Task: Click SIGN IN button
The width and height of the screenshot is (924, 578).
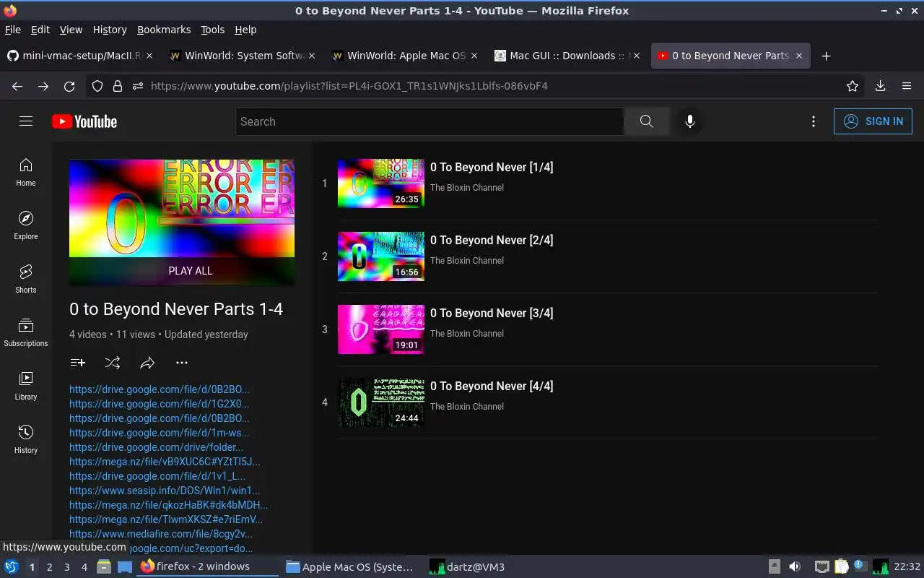Action: pos(873,121)
